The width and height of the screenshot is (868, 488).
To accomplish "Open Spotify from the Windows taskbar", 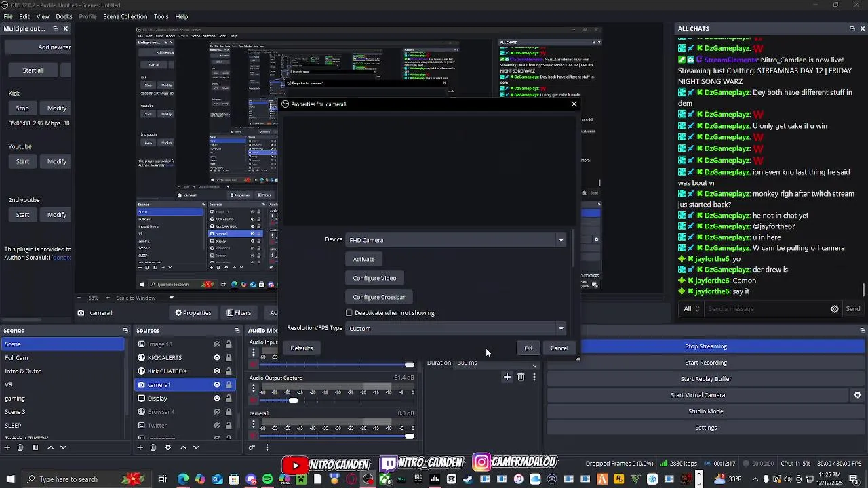I will (267, 479).
